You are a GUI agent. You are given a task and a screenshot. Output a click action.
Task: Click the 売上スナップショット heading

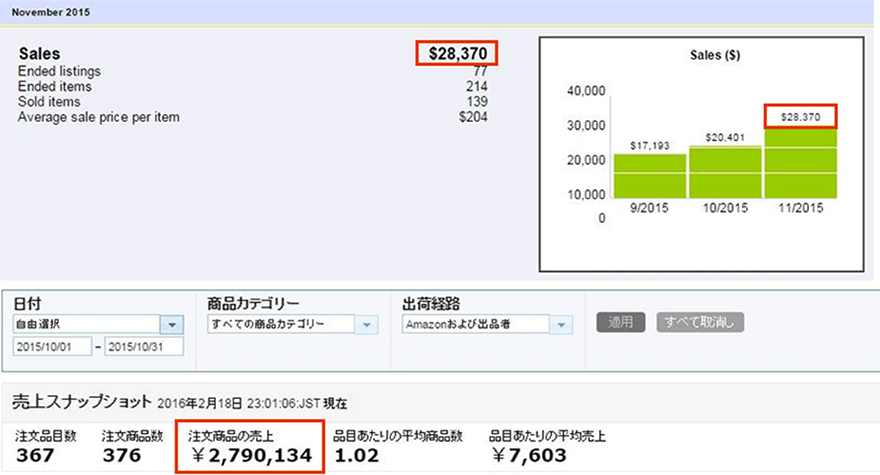[x=82, y=403]
